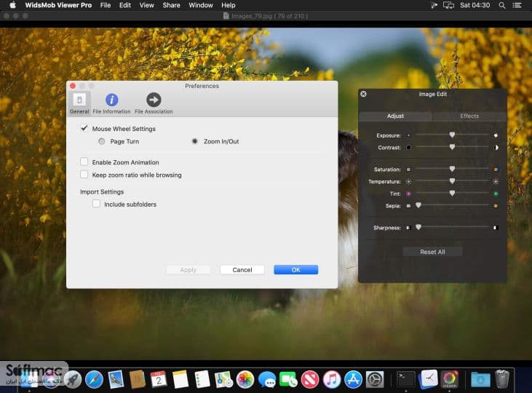Open News in the dock
The width and height of the screenshot is (532, 393).
click(310, 379)
